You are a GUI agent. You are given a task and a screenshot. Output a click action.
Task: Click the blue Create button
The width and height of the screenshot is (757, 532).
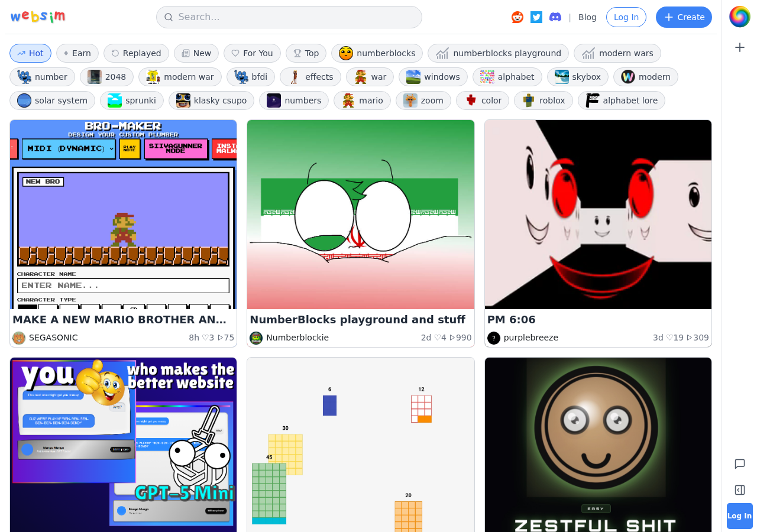(684, 17)
